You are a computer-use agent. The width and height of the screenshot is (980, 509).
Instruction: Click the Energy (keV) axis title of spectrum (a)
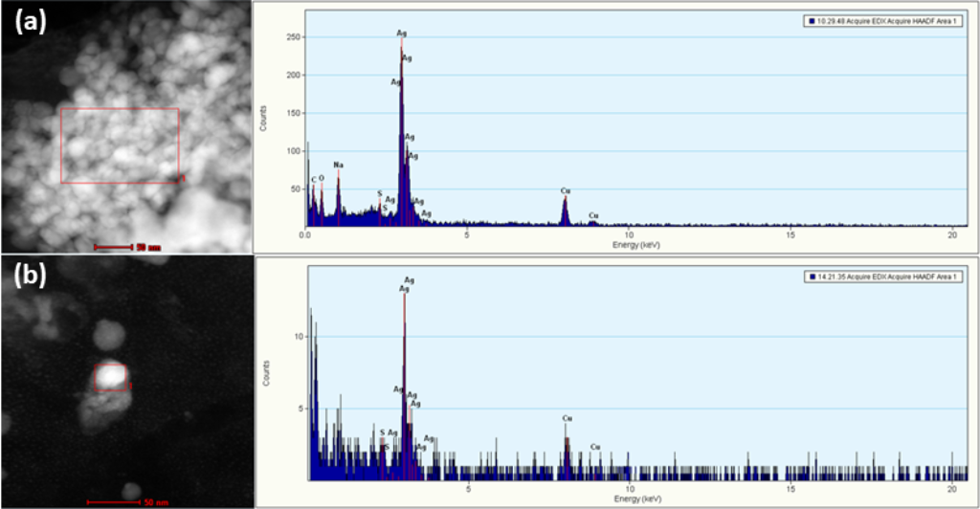tap(635, 245)
